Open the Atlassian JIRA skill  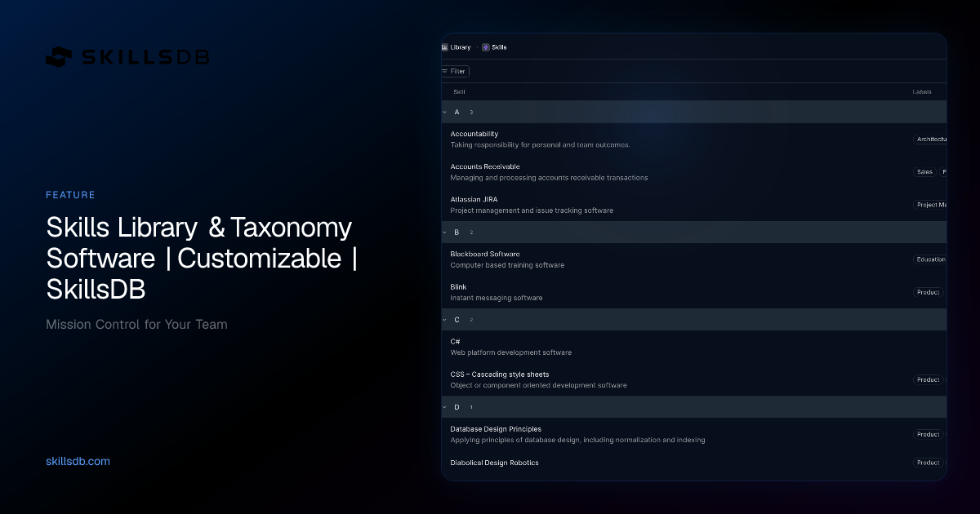click(474, 199)
